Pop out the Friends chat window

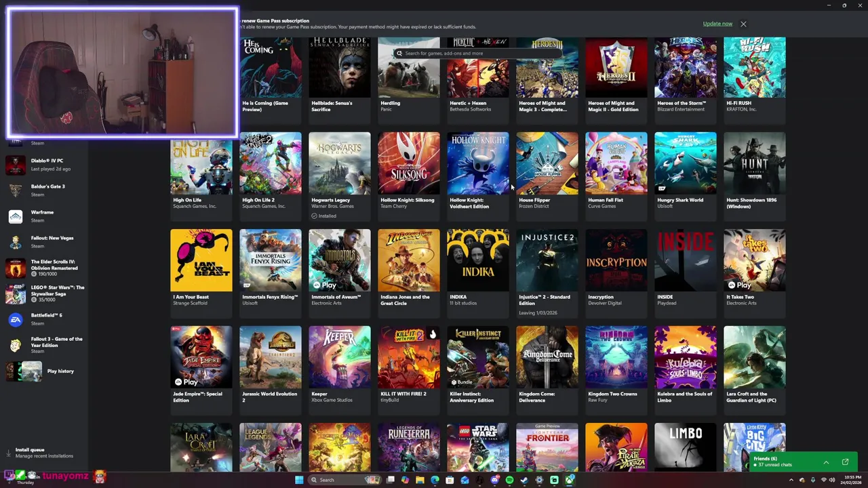[845, 462]
